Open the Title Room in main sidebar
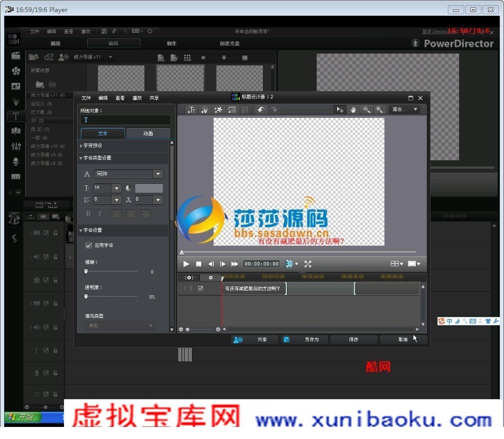This screenshot has width=504, height=439. pos(15,116)
